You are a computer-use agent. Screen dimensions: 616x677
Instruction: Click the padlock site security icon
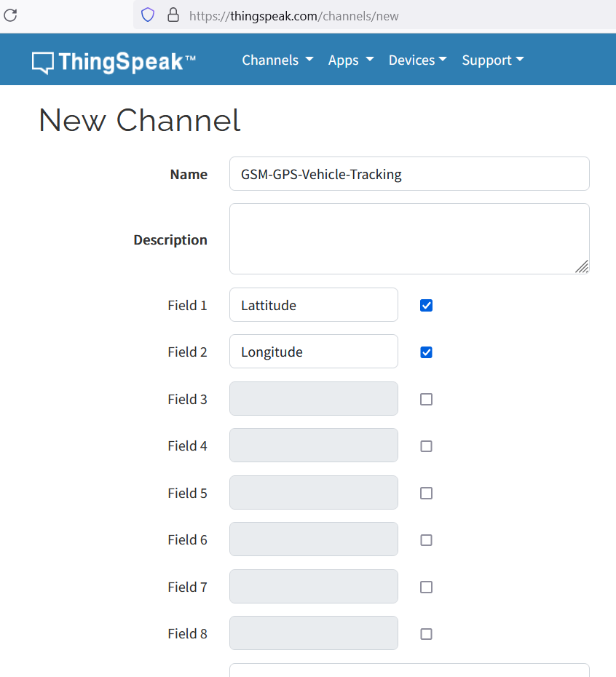pyautogui.click(x=173, y=15)
